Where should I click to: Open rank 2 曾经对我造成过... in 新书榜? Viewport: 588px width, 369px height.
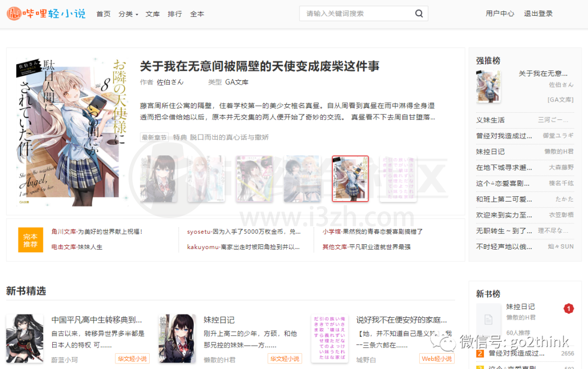click(x=516, y=353)
